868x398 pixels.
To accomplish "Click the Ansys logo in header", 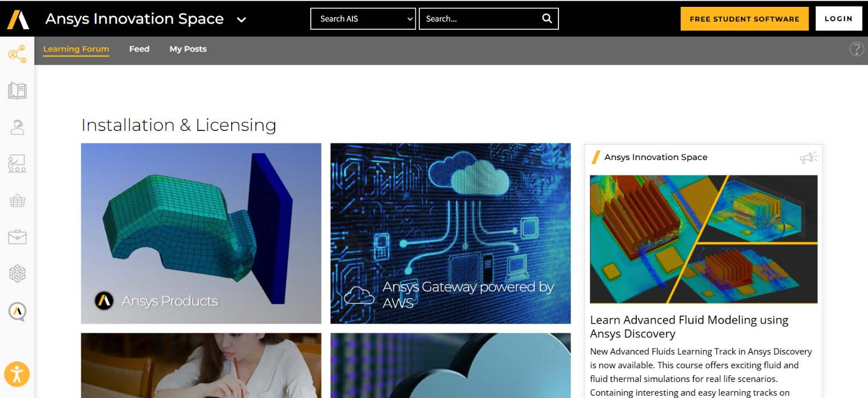I will (x=18, y=19).
